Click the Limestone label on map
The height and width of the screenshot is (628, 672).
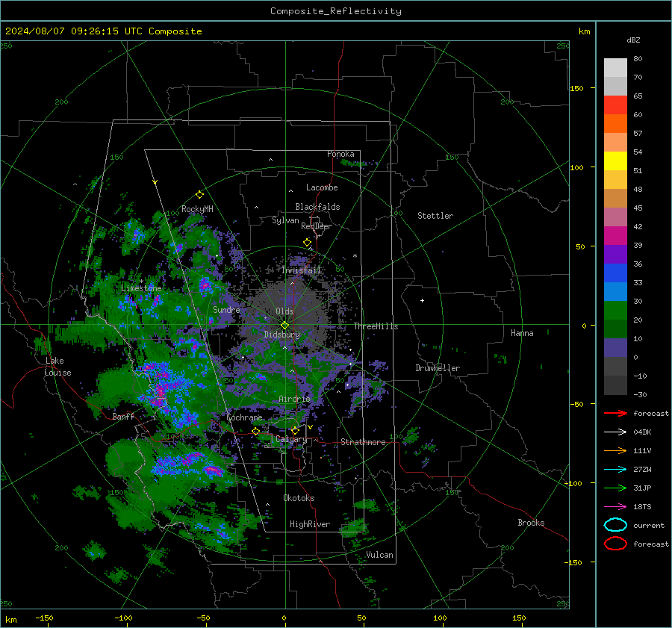click(x=141, y=288)
